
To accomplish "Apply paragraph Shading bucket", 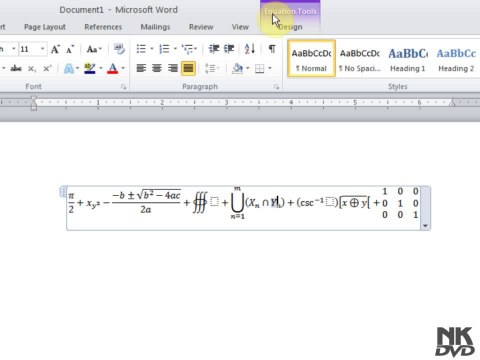I will pos(238,68).
